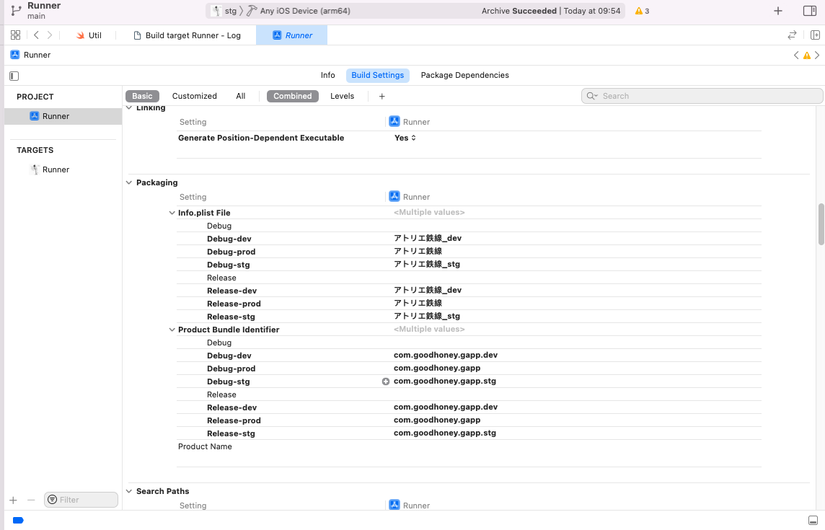Select the com.goodhoney.gapp.stg value for Release-stg
Viewport: 825px width, 530px height.
(445, 433)
